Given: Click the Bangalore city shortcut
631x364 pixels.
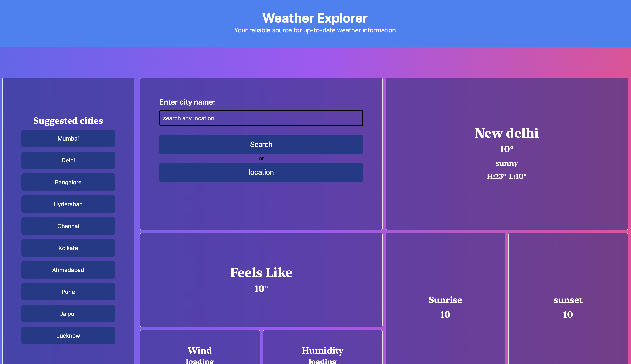Looking at the screenshot, I should [x=68, y=182].
